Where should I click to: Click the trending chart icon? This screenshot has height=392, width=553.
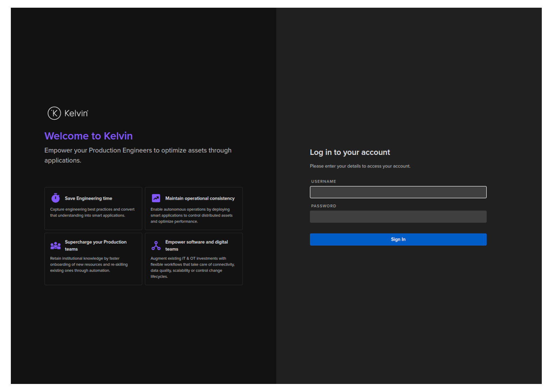pos(156,198)
